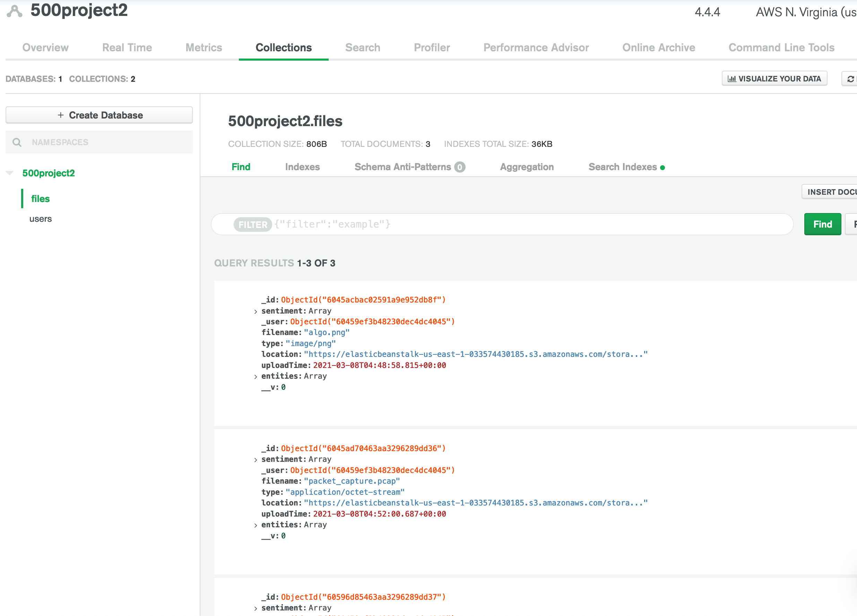Click the bar chart icon in Visualize Your Data
Viewport: 857px width, 616px height.
pyautogui.click(x=732, y=79)
